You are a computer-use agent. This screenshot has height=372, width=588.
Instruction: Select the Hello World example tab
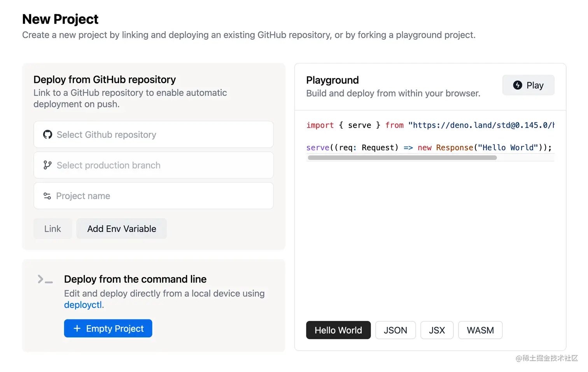pyautogui.click(x=338, y=330)
